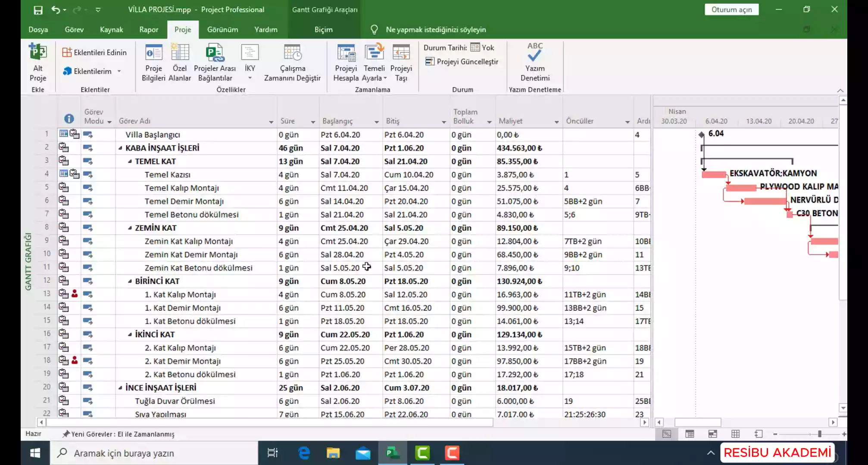Viewport: 868px width, 465px height.
Task: Open Windows Start menu
Action: [35, 453]
